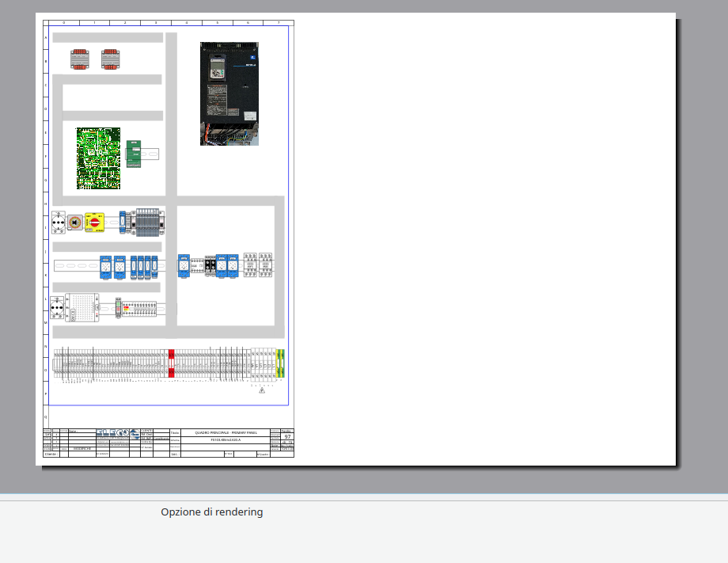Select the socket outlet beside the buzzer
The width and height of the screenshot is (728, 563).
(58, 223)
